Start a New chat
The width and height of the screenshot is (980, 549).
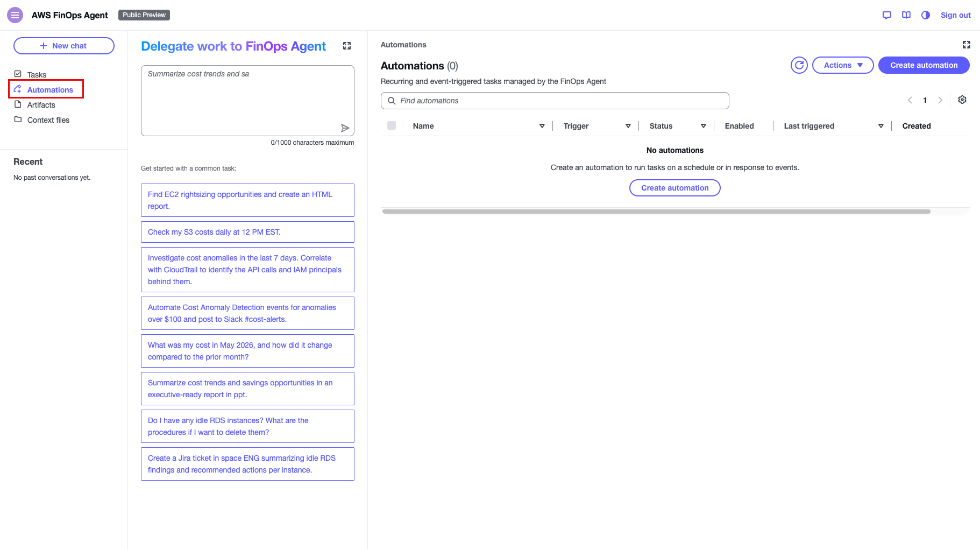tap(64, 46)
